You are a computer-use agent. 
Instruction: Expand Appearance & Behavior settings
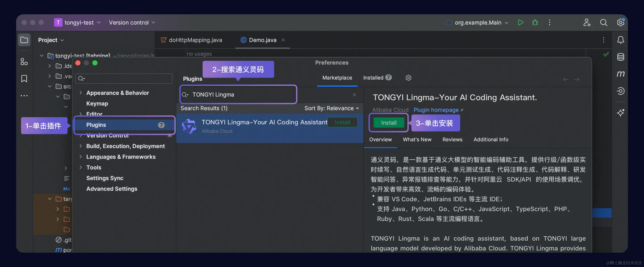[80, 93]
